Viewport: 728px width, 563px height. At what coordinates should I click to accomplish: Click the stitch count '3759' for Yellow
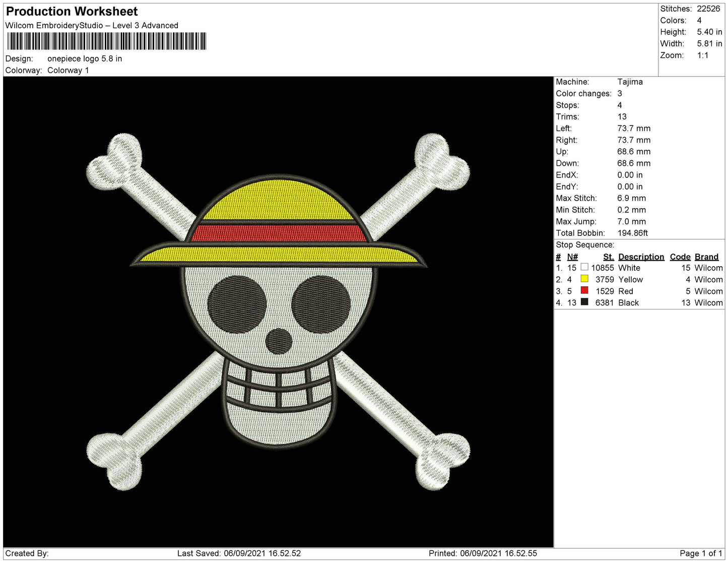[x=605, y=279]
